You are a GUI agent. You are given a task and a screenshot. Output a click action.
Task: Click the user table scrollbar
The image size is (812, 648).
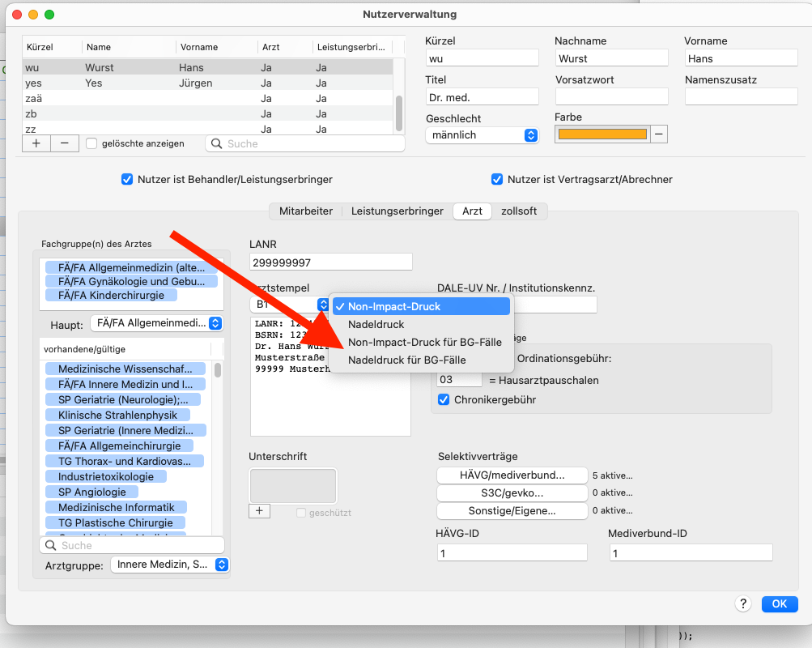(399, 113)
